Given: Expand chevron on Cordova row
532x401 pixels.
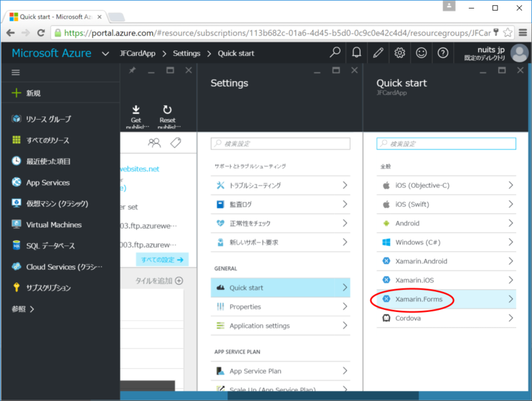Looking at the screenshot, I should point(511,319).
